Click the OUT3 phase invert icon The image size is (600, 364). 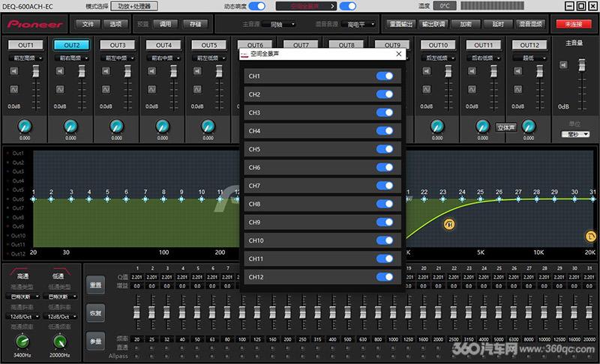coord(106,89)
